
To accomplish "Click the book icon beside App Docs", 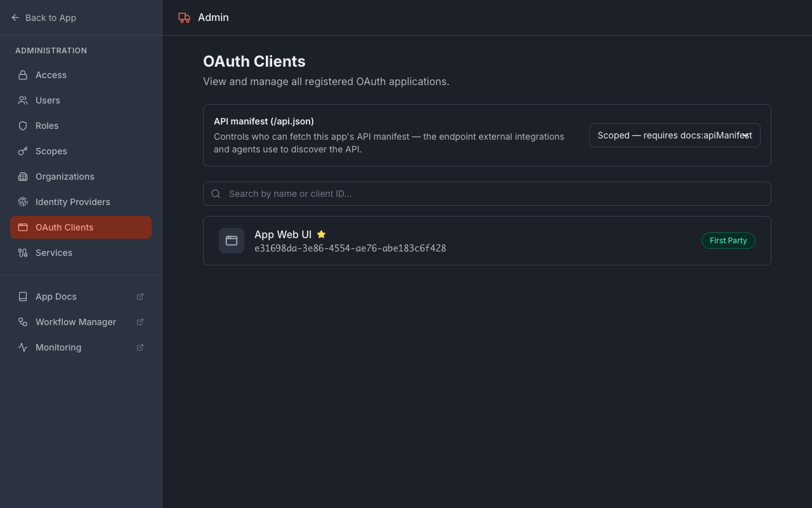I will [23, 297].
